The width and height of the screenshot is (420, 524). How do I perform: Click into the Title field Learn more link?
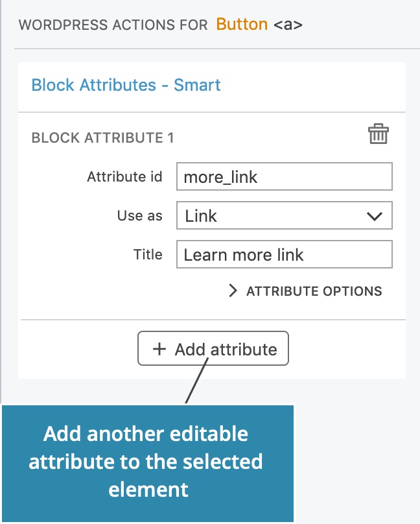click(284, 255)
